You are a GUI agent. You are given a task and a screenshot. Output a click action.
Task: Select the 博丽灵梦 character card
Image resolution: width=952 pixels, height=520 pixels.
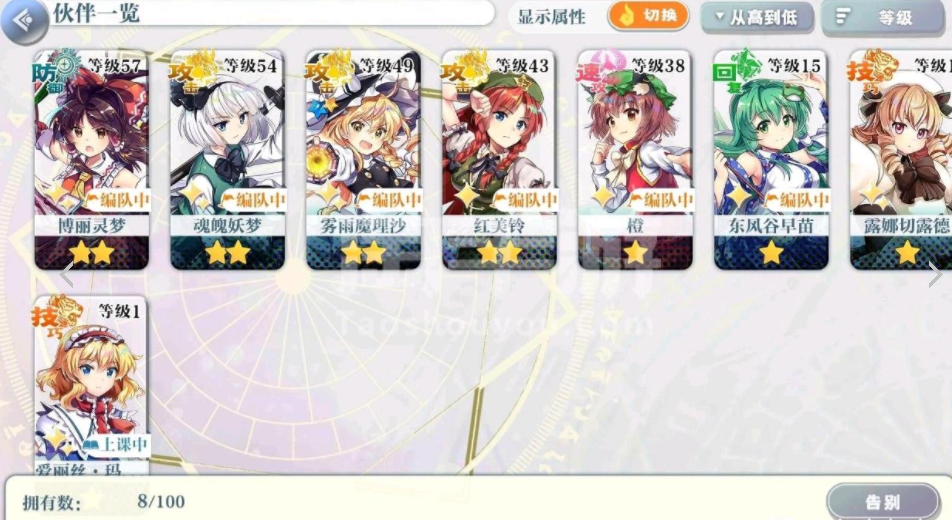[x=92, y=160]
